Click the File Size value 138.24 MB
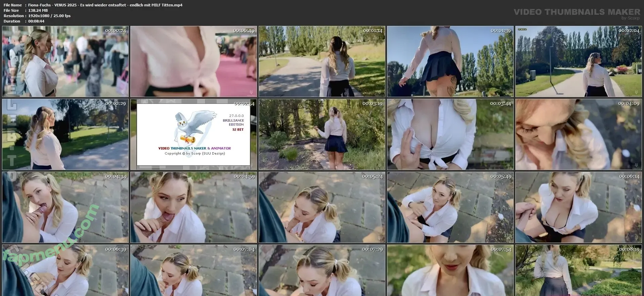 [x=38, y=10]
